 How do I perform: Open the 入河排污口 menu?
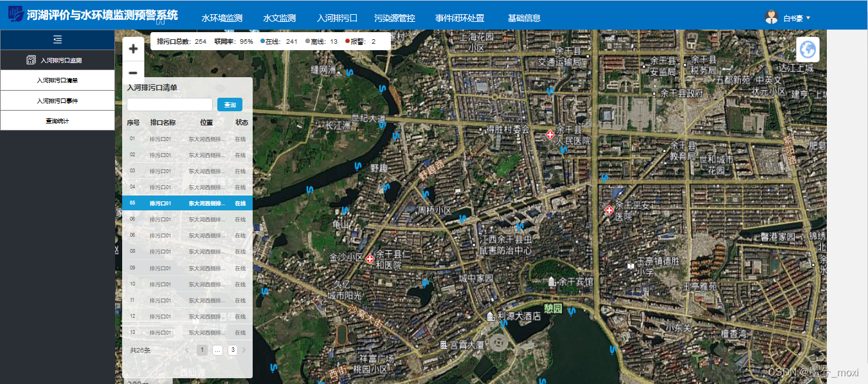coord(337,18)
